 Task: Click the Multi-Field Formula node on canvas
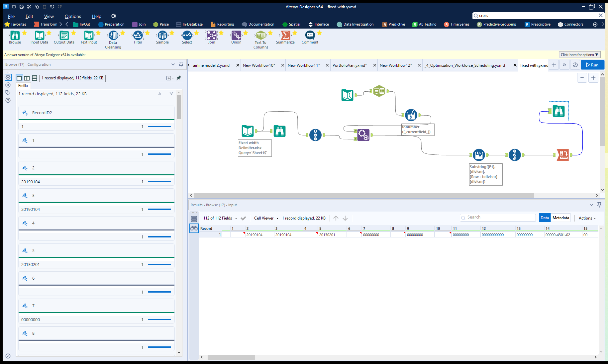coord(411,115)
